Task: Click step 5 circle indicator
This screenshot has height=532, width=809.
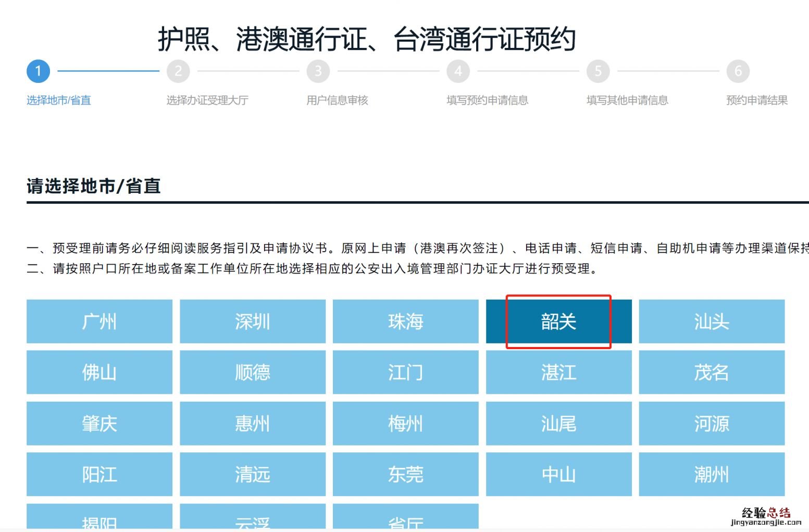Action: [598, 71]
